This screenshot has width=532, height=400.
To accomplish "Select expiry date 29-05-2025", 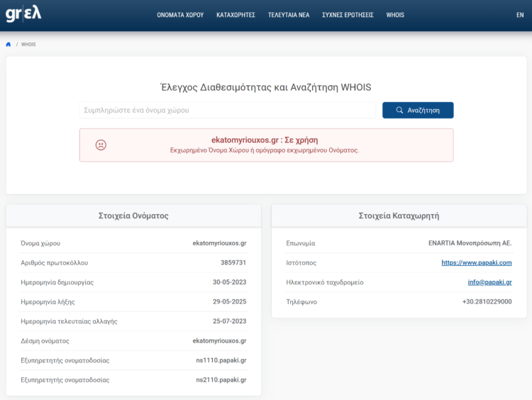I will pyautogui.click(x=229, y=301).
